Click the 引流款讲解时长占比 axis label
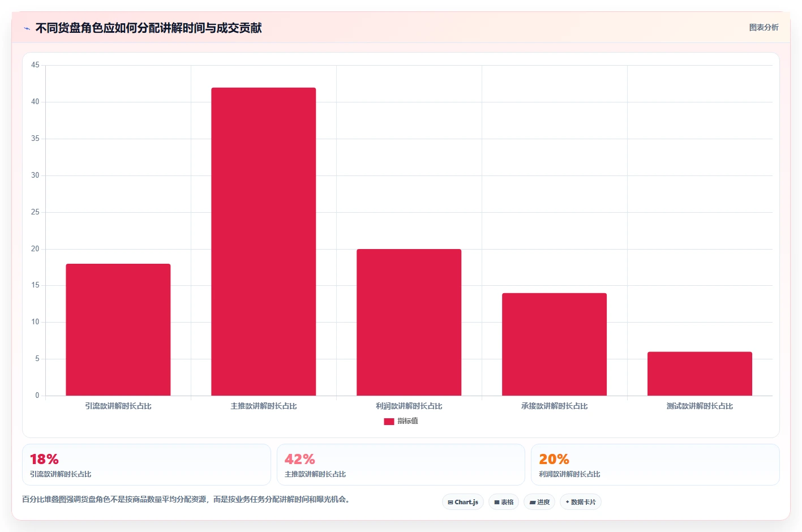The width and height of the screenshot is (802, 532). (118, 406)
